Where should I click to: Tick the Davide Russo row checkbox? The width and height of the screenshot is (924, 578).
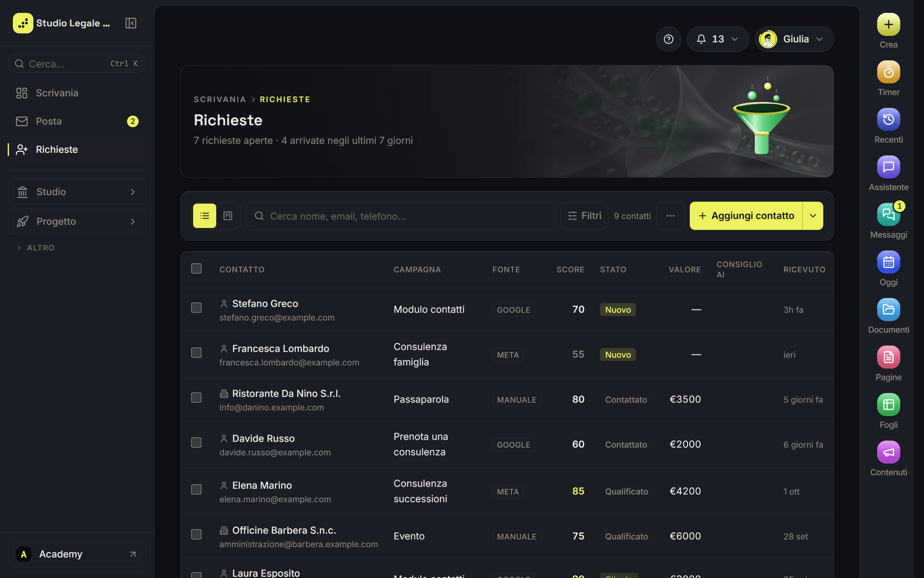click(196, 443)
